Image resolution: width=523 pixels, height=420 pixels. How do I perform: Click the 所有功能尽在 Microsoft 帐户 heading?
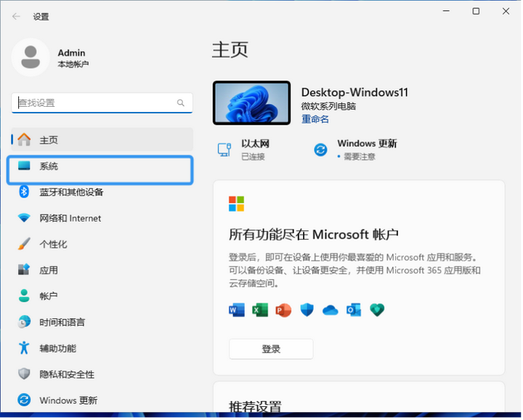(x=315, y=235)
